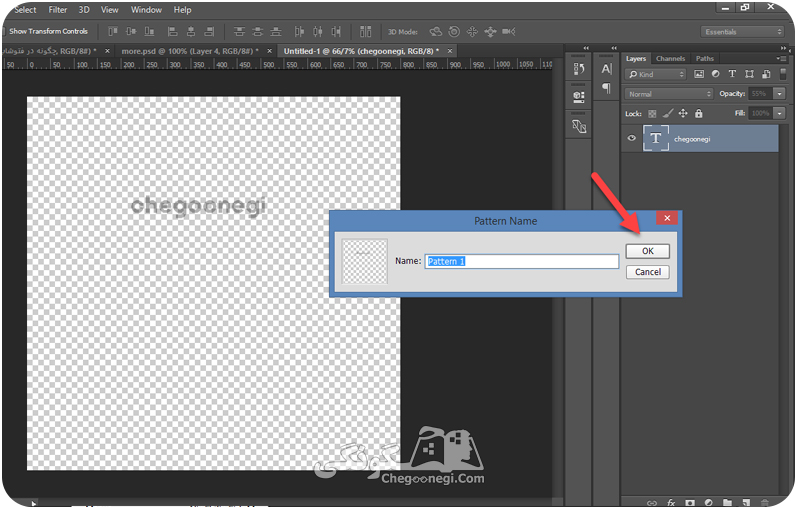Open the Paragraph panel icon
798x508 pixels.
(x=606, y=88)
